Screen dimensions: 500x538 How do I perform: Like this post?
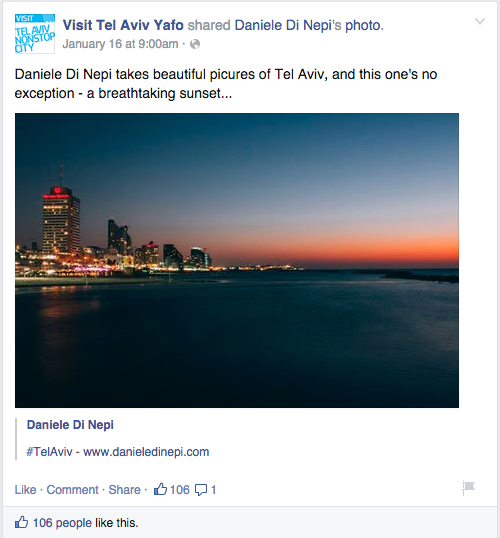coord(25,490)
